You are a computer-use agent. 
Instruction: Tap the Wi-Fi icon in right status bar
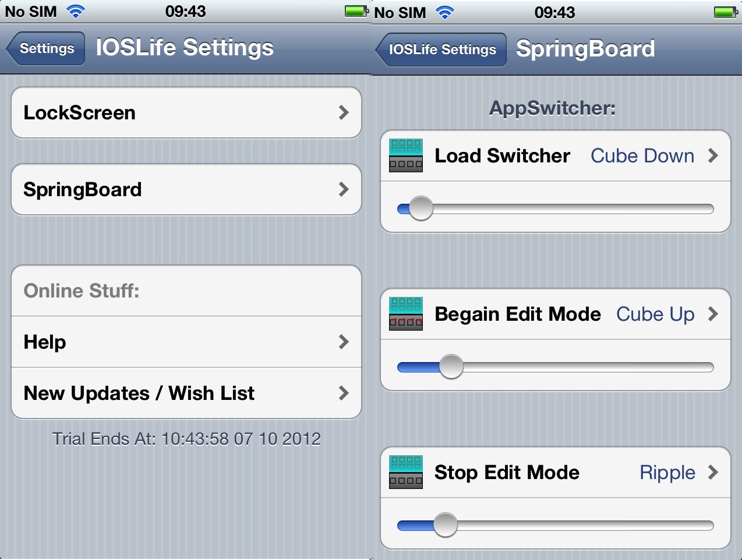tap(445, 12)
